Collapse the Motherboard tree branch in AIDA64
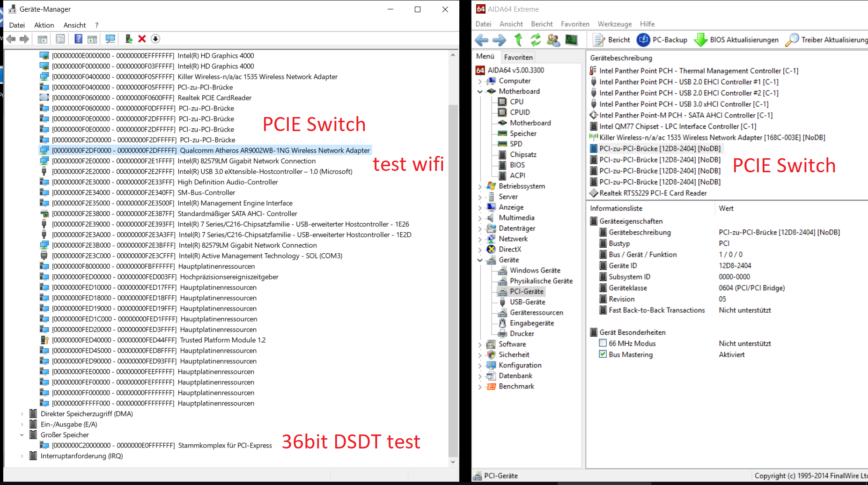868x485 pixels. (x=480, y=91)
